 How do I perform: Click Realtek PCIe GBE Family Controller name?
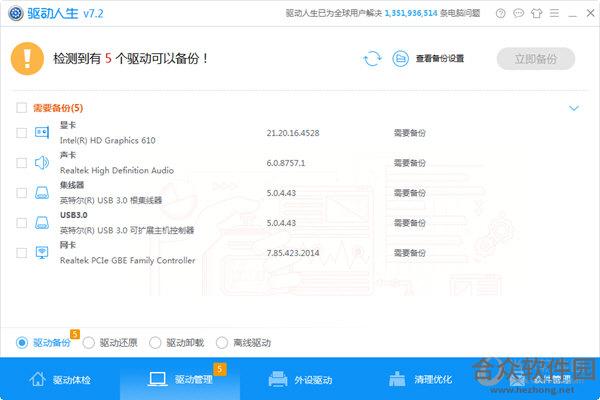127,261
